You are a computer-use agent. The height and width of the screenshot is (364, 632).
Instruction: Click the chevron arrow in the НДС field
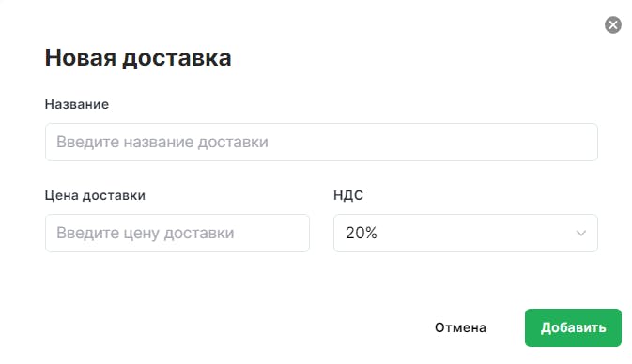pyautogui.click(x=580, y=234)
